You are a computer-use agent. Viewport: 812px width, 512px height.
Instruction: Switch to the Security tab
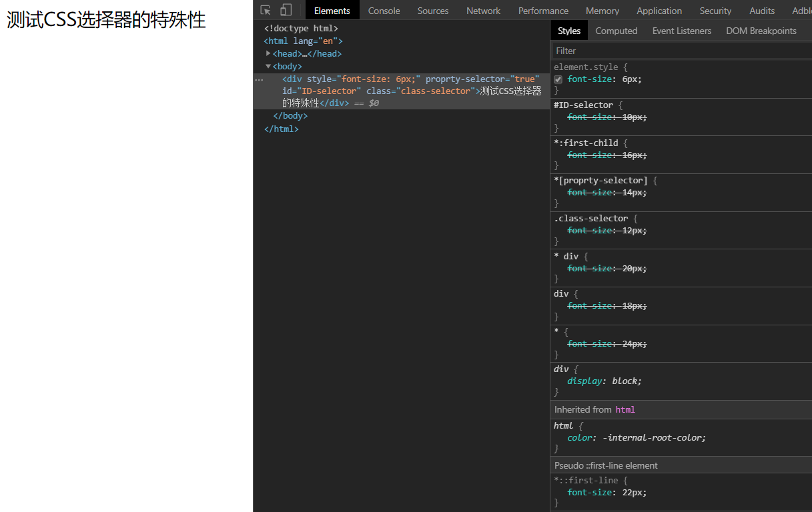tap(715, 11)
